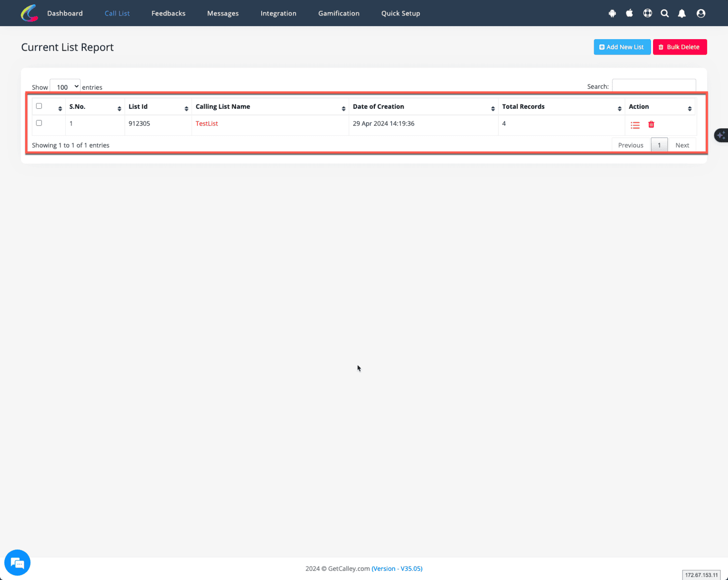Click the Add New List button
Image resolution: width=728 pixels, height=580 pixels.
pos(622,47)
